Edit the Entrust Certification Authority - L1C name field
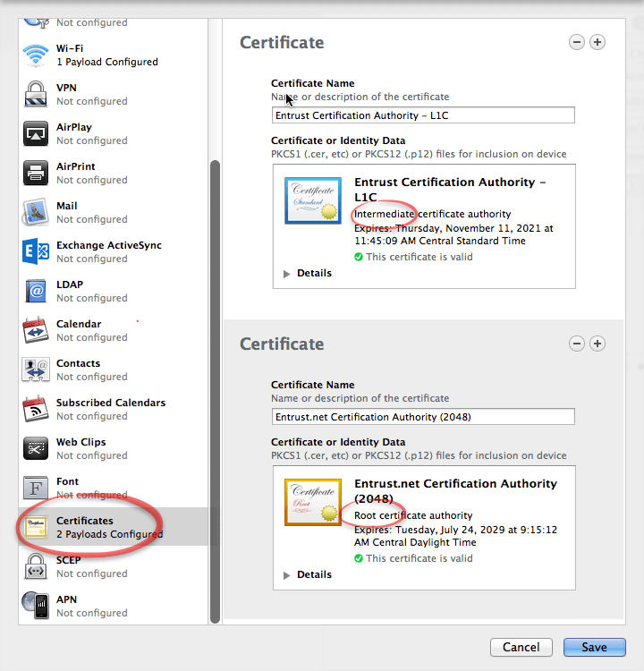This screenshot has height=671, width=644. pos(423,115)
